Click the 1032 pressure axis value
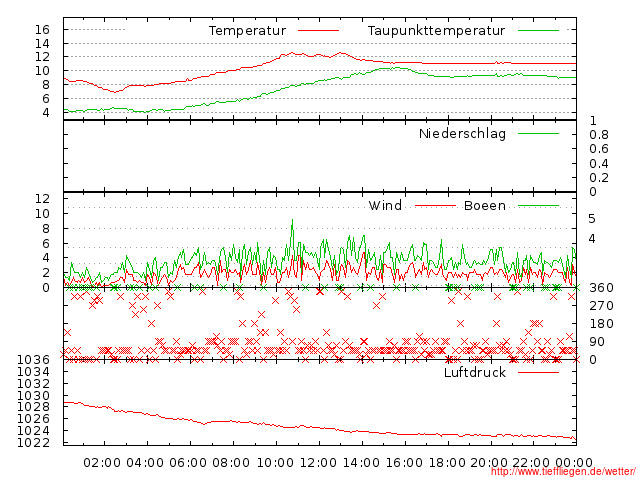The width and height of the screenshot is (640, 480). click(33, 383)
